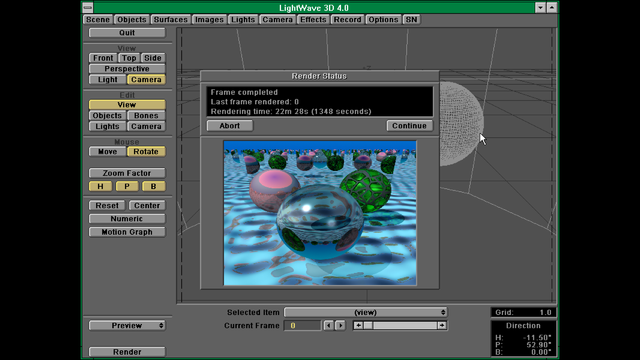Open the Selected Item dropdown
The image size is (640, 360).
pyautogui.click(x=365, y=312)
